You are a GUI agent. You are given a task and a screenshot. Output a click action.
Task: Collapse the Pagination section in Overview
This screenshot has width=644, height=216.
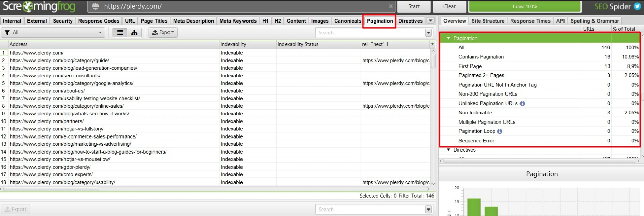pyautogui.click(x=448, y=38)
